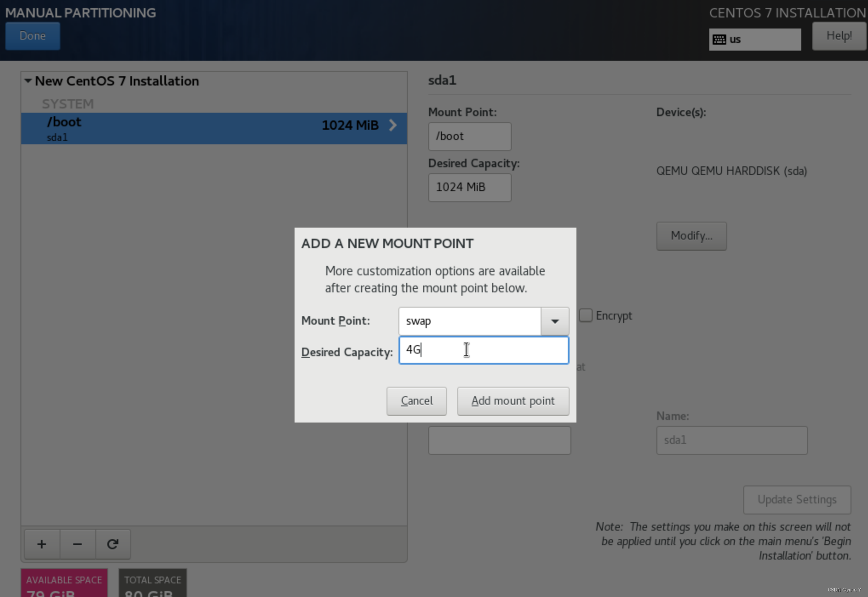
Task: Click the keyboard layout (us) icon
Action: 719,38
